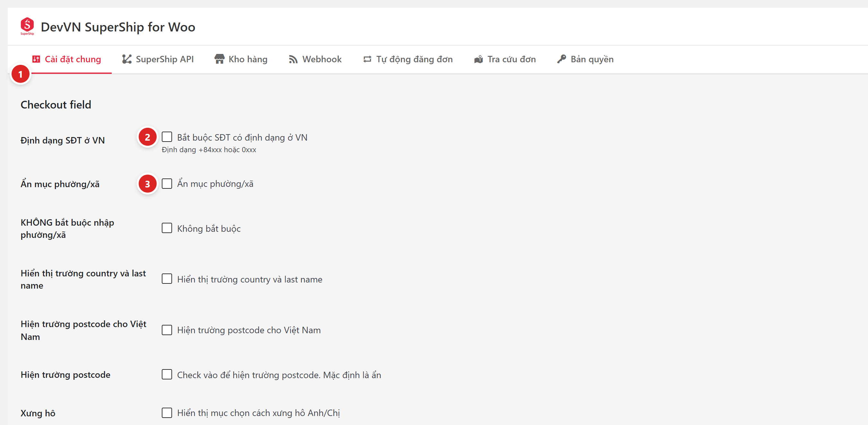
Task: Check the Không bắt buộc checkbox
Action: pyautogui.click(x=167, y=228)
